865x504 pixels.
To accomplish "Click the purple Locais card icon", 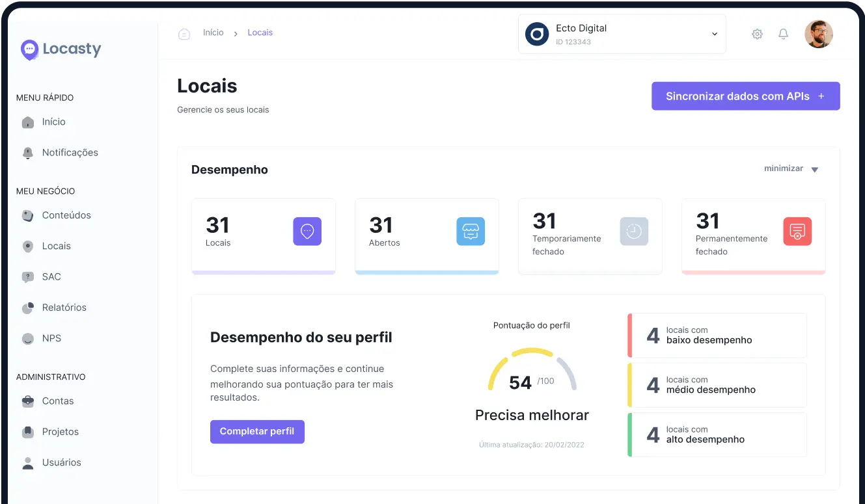I will click(x=307, y=232).
